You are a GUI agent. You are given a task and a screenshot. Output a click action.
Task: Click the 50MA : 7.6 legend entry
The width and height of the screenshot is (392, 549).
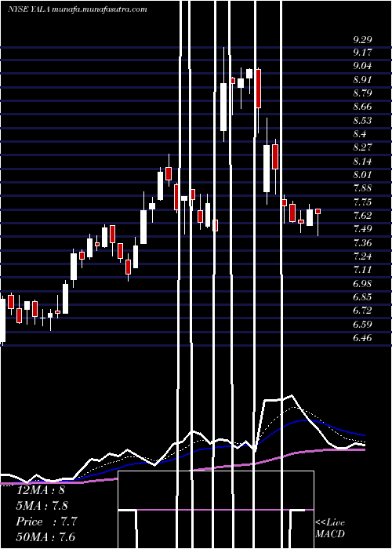pyautogui.click(x=45, y=537)
